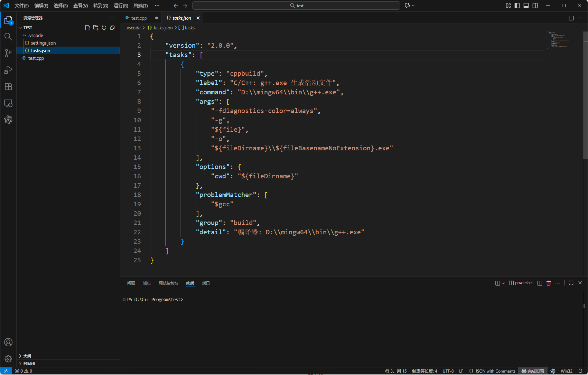This screenshot has width=588, height=375.
Task: Kill terminal with the trash icon
Action: 549,283
